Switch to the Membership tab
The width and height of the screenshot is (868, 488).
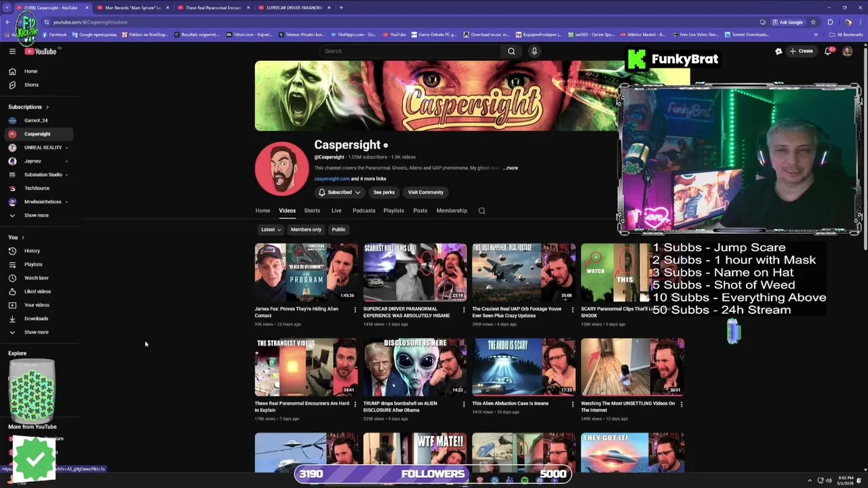452,211
